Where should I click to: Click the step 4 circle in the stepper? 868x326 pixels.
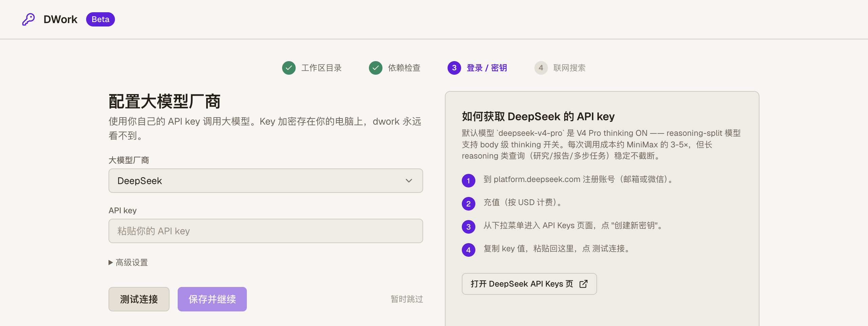[541, 68]
